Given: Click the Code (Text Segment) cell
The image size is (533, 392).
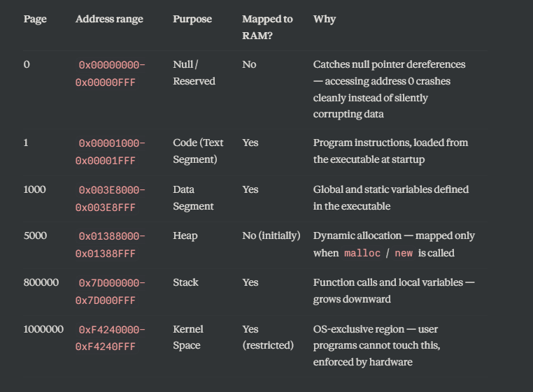Looking at the screenshot, I should 198,151.
